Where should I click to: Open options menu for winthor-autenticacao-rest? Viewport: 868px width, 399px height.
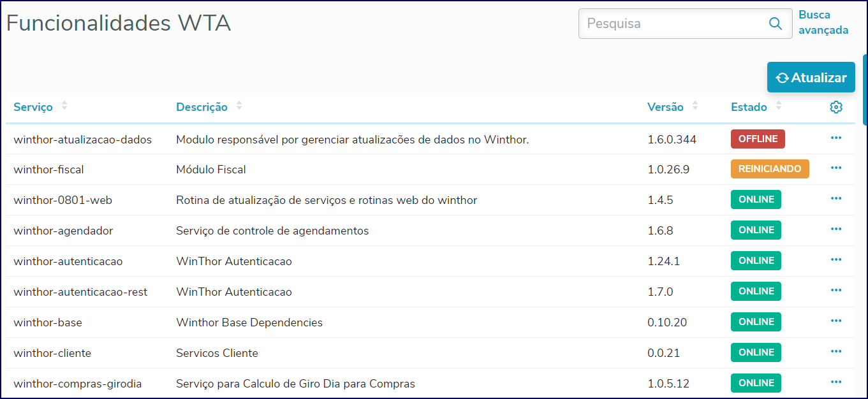pyautogui.click(x=836, y=290)
